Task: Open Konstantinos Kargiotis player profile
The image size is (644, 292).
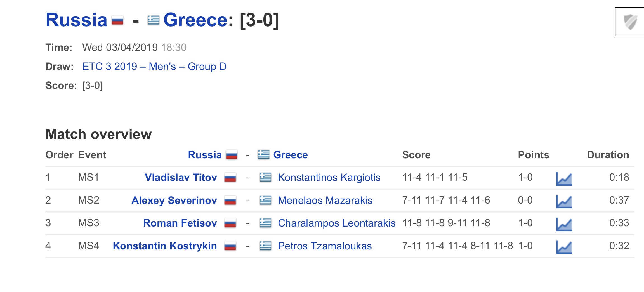Action: (x=329, y=177)
